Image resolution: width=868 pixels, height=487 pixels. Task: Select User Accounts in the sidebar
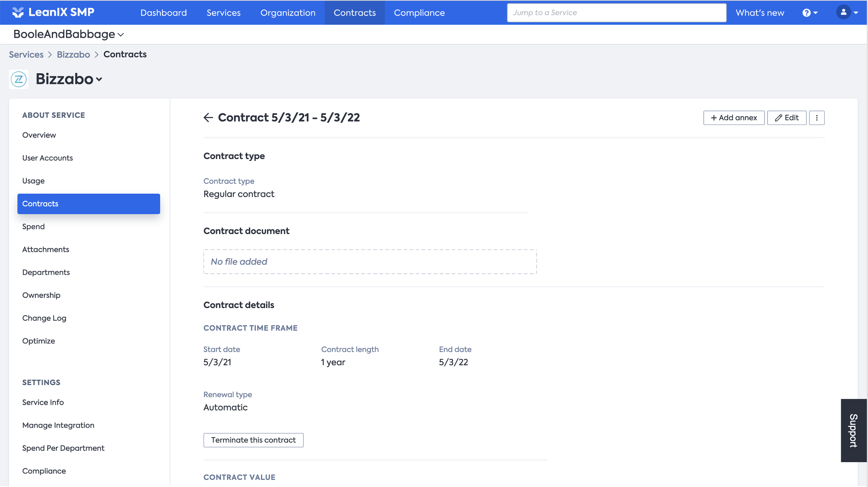pyautogui.click(x=48, y=158)
